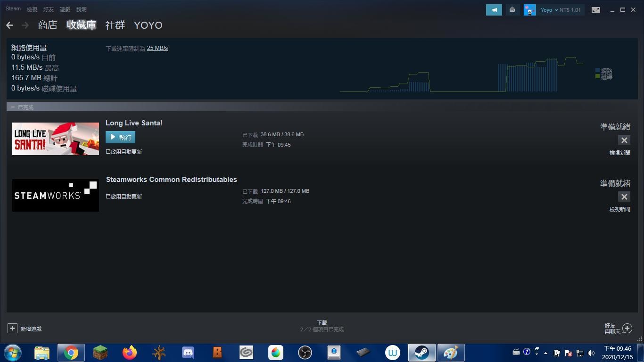Open the Long Live Santa! title
This screenshot has height=362, width=644.
point(134,123)
